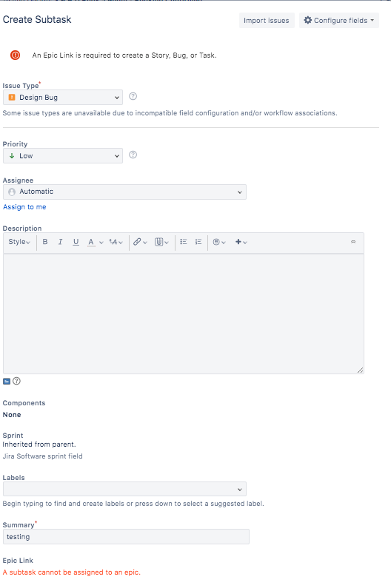Image resolution: width=391 pixels, height=588 pixels.
Task: Open the plus insert-more menu
Action: (x=241, y=242)
